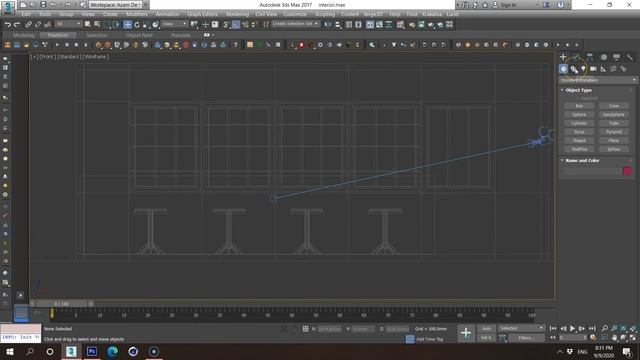The height and width of the screenshot is (360, 640).
Task: Open the Create Selection Set dropdown
Action: tap(295, 24)
